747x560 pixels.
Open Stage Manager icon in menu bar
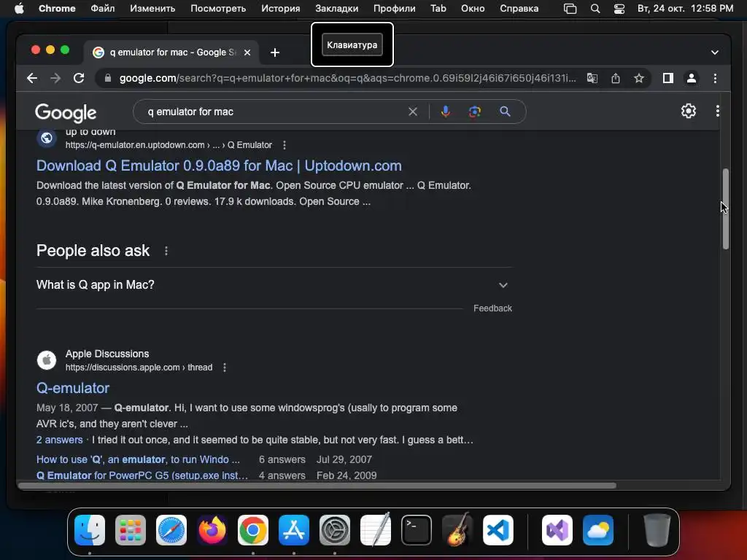[x=570, y=9]
